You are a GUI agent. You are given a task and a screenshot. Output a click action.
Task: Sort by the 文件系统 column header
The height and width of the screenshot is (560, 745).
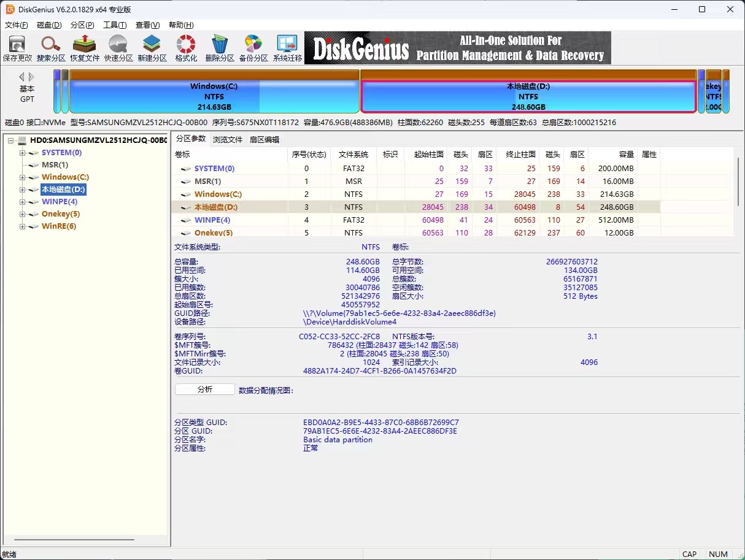(x=353, y=155)
